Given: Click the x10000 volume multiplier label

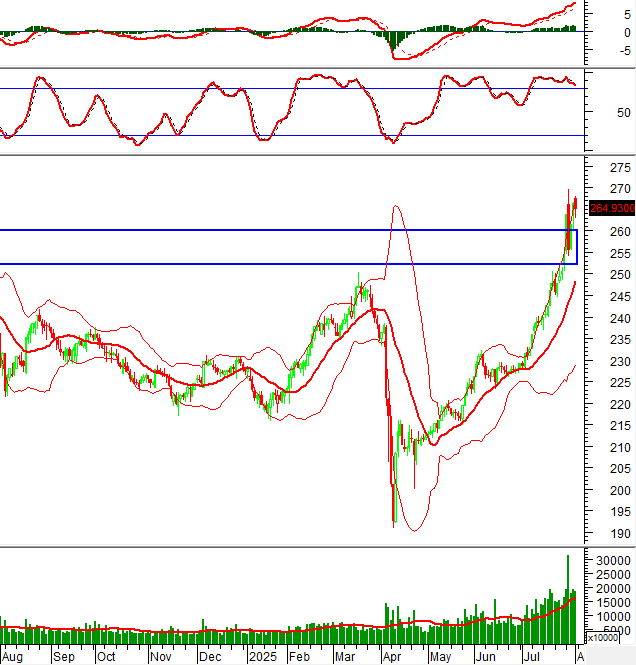Looking at the screenshot, I should point(603,637).
